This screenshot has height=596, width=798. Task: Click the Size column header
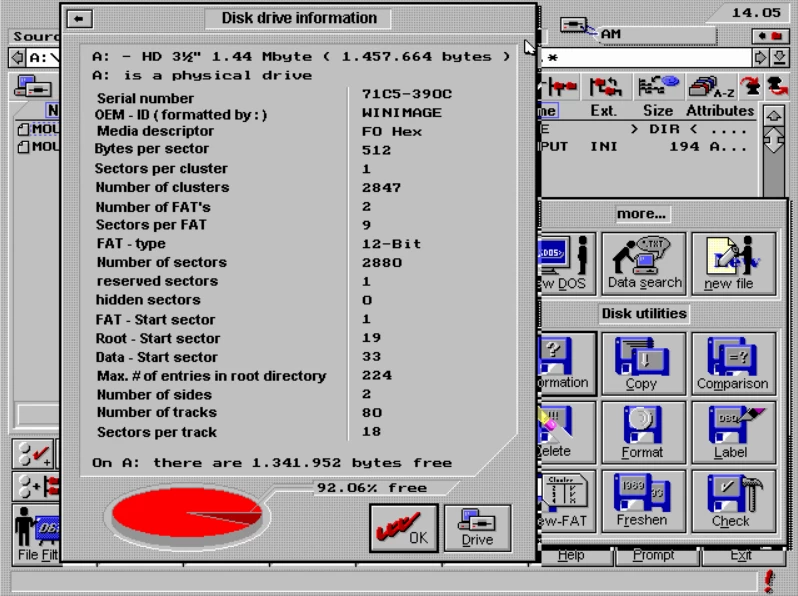658,110
